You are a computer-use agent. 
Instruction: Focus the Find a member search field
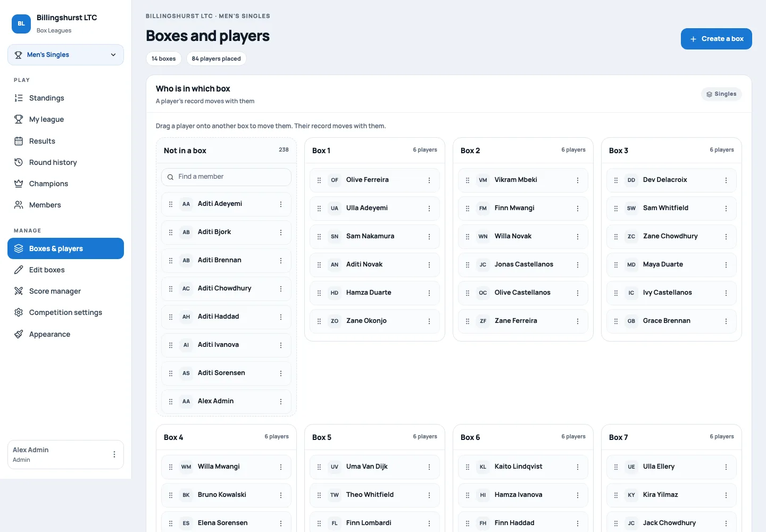click(x=226, y=177)
